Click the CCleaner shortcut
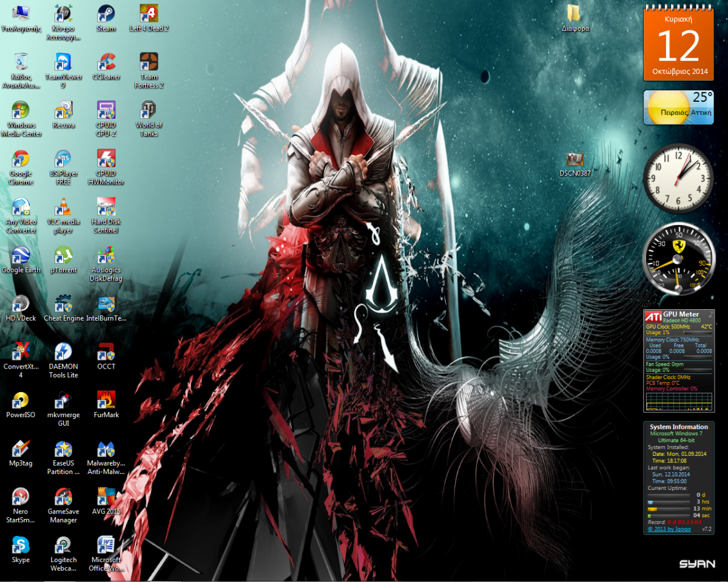This screenshot has height=582, width=728. [x=106, y=67]
